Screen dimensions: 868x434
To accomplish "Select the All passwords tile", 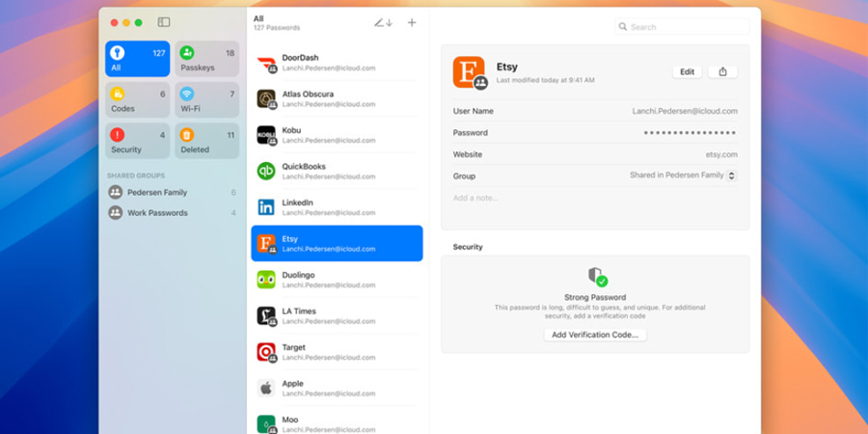I will (x=137, y=60).
